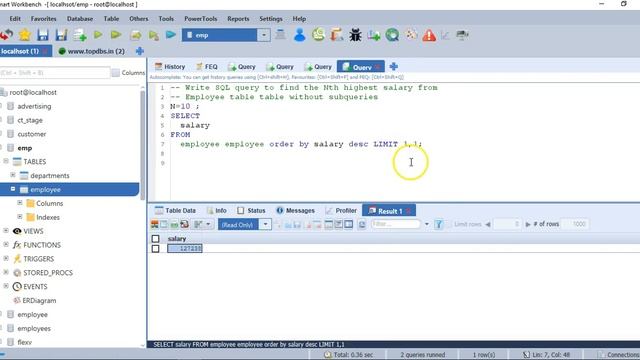Open the Read Only mode dropdown
This screenshot has height=360, width=640.
265,224
